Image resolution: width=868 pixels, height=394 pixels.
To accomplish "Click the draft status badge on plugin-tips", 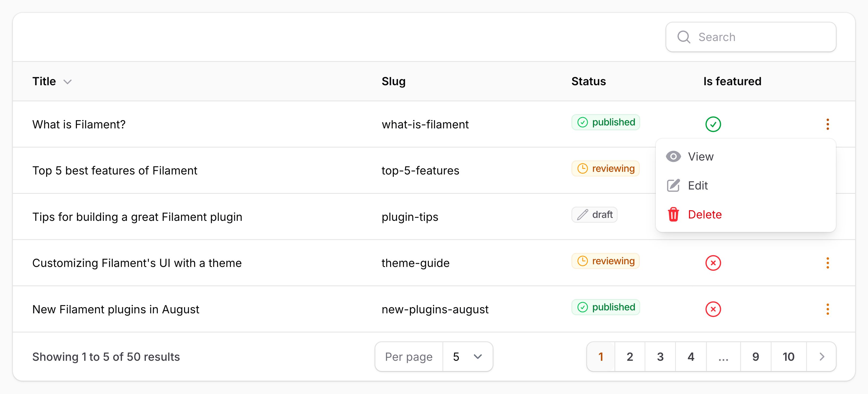I will 594,215.
